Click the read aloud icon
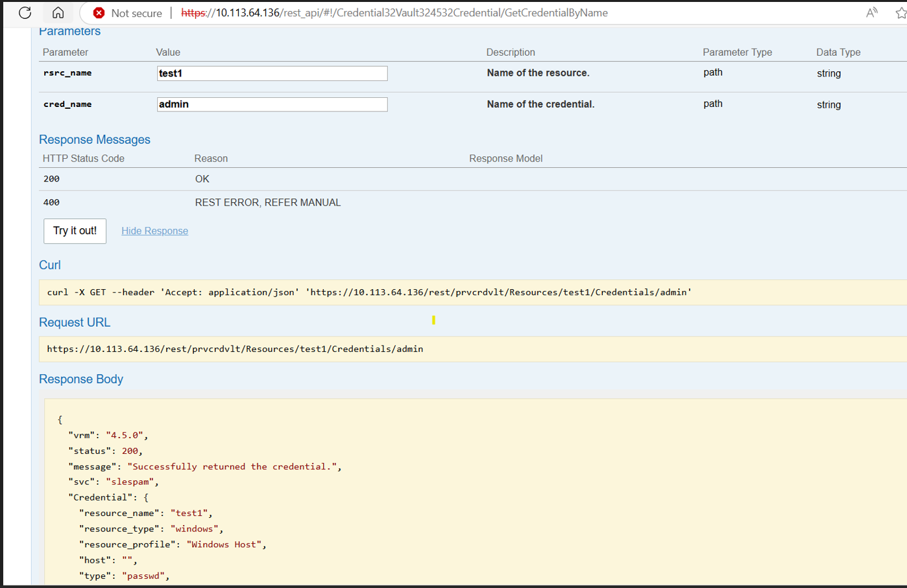Viewport: 907px width, 588px height. (x=872, y=13)
